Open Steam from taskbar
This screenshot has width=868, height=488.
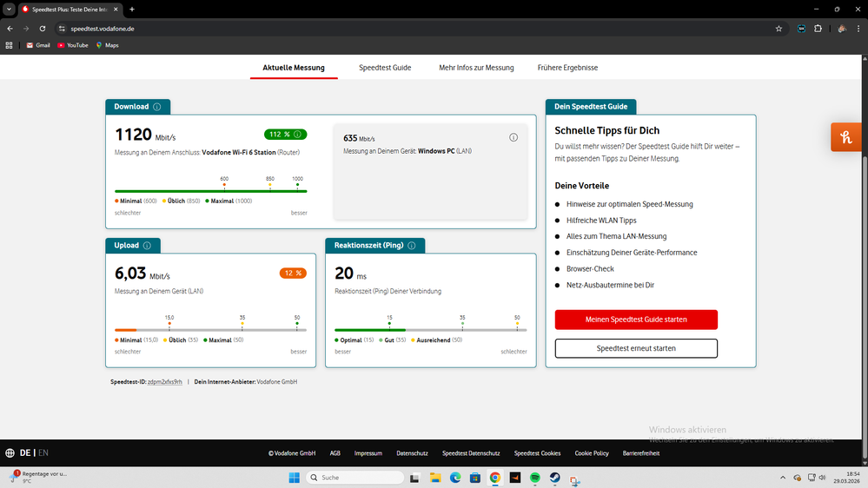pyautogui.click(x=554, y=478)
